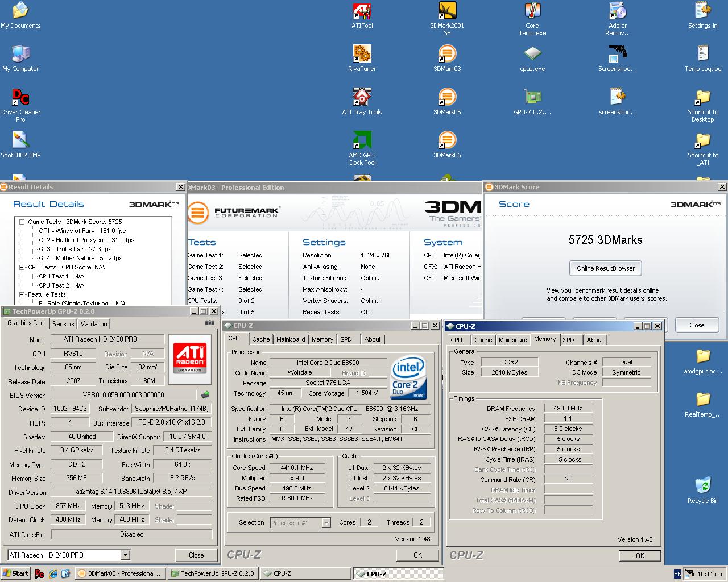
Task: Open the Mainboard tab in right CPU-Z
Action: coord(513,340)
